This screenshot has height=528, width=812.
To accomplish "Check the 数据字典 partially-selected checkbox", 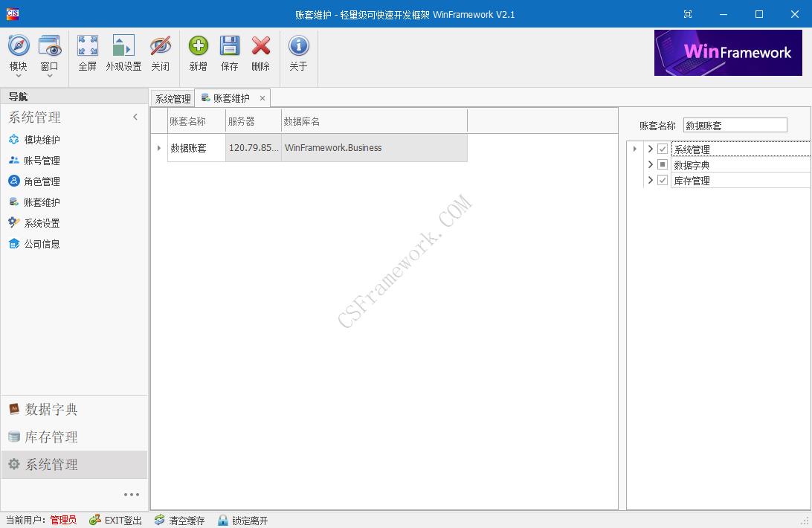I will 662,164.
